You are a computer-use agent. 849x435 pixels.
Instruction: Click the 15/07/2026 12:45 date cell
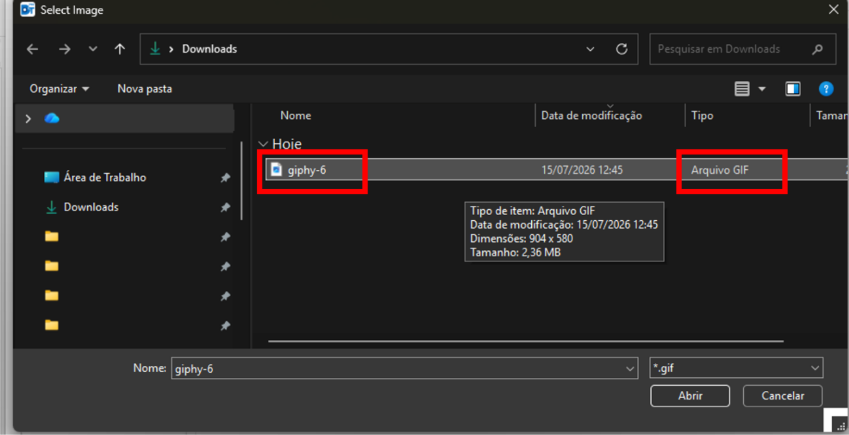tap(582, 170)
